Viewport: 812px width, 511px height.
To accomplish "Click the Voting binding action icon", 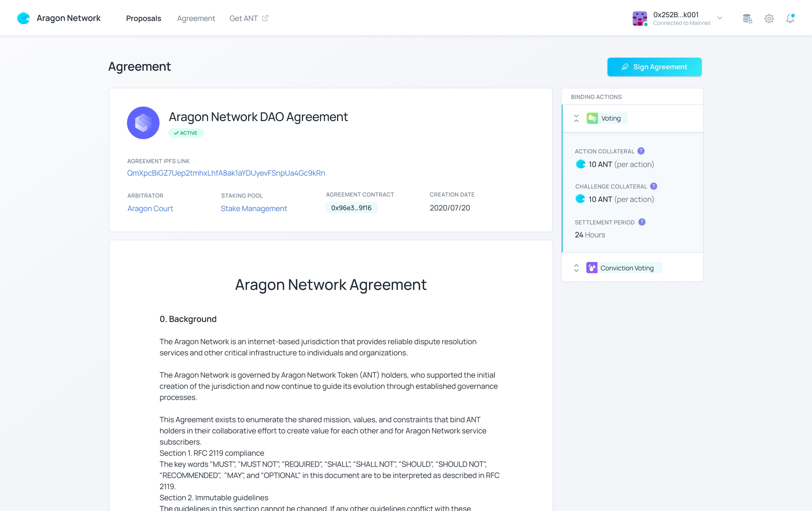I will point(592,118).
